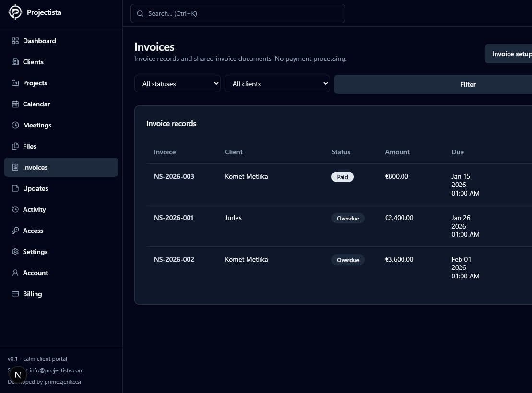Click the Jan 15 2026 due date
The image size is (532, 393).
[x=465, y=185]
